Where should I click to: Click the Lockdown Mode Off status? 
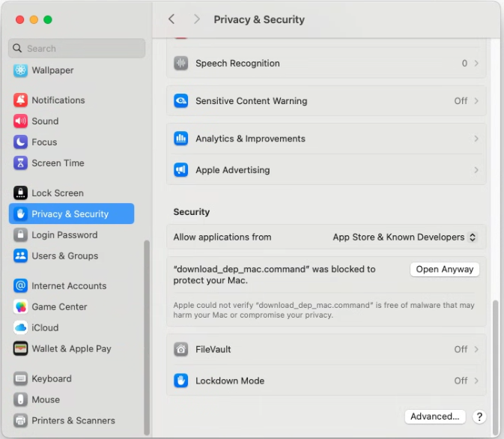461,381
